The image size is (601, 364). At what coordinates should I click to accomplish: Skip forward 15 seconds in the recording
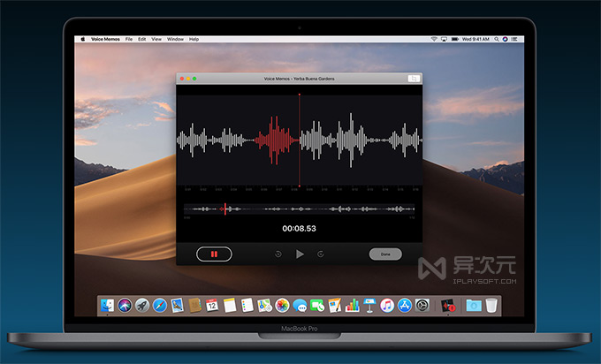[x=321, y=254]
